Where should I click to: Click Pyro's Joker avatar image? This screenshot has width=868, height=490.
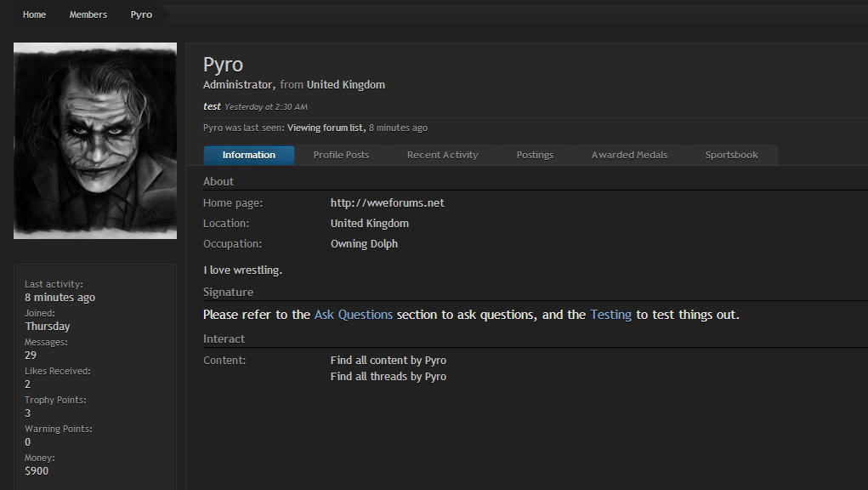(95, 140)
